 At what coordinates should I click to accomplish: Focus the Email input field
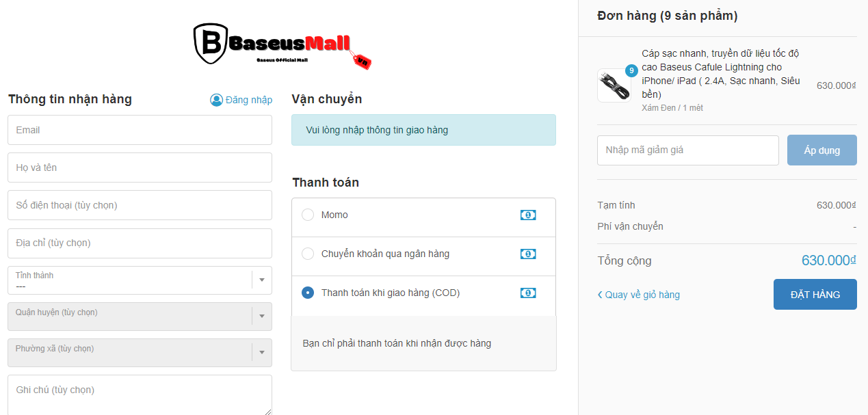pyautogui.click(x=140, y=130)
